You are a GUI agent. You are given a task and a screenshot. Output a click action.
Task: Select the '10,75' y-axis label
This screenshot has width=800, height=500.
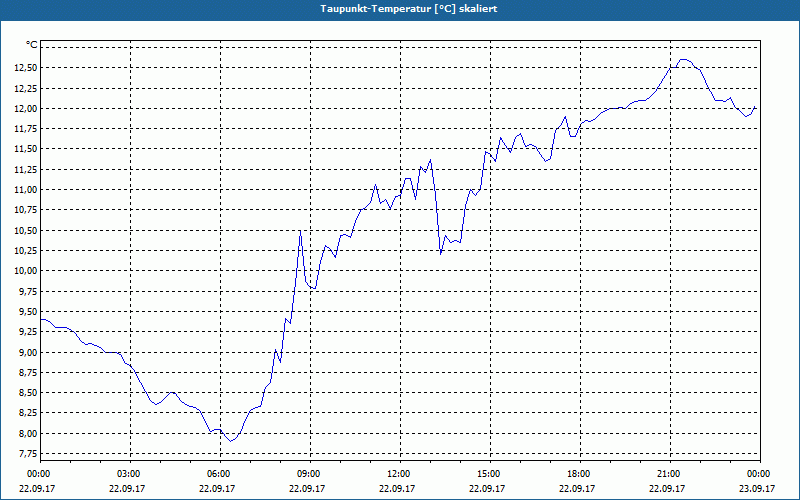[x=26, y=210]
